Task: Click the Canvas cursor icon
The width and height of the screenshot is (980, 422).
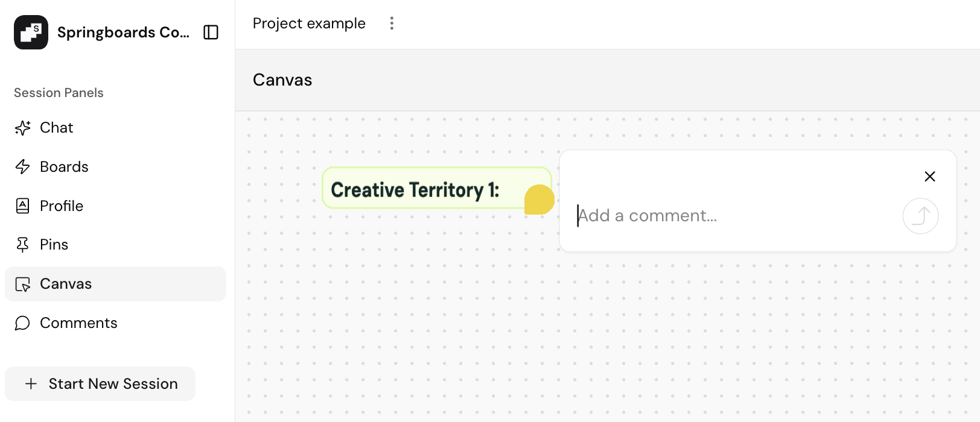Action: point(23,285)
